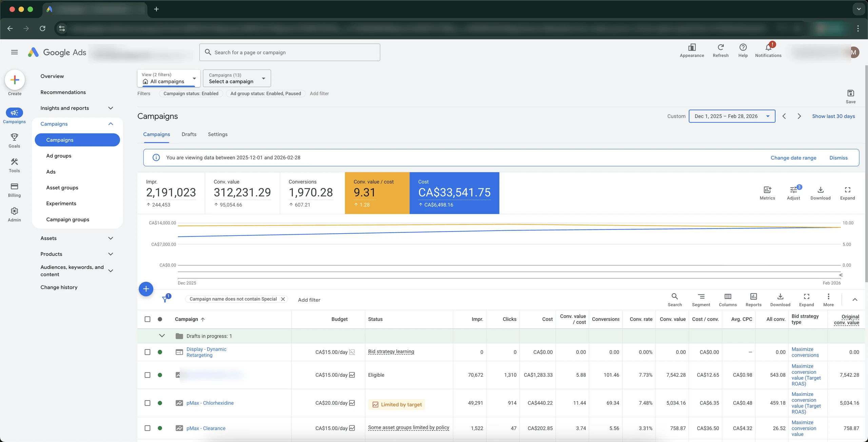
Task: Go to next date range
Action: (799, 116)
